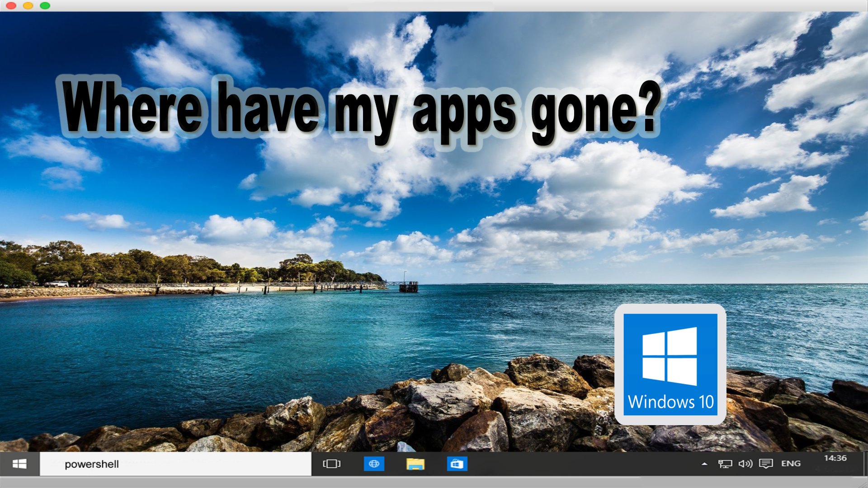The height and width of the screenshot is (488, 868).
Task: Open Task View from the taskbar
Action: [x=331, y=464]
